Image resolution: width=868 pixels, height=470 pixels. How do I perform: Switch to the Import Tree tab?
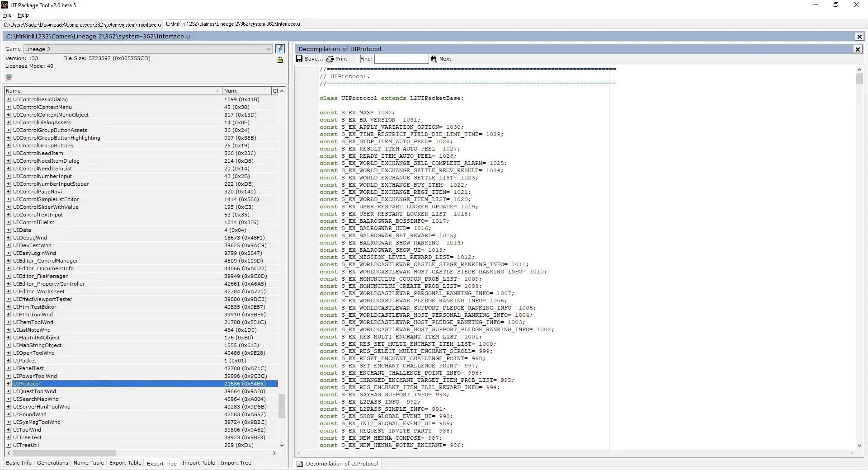(x=236, y=463)
